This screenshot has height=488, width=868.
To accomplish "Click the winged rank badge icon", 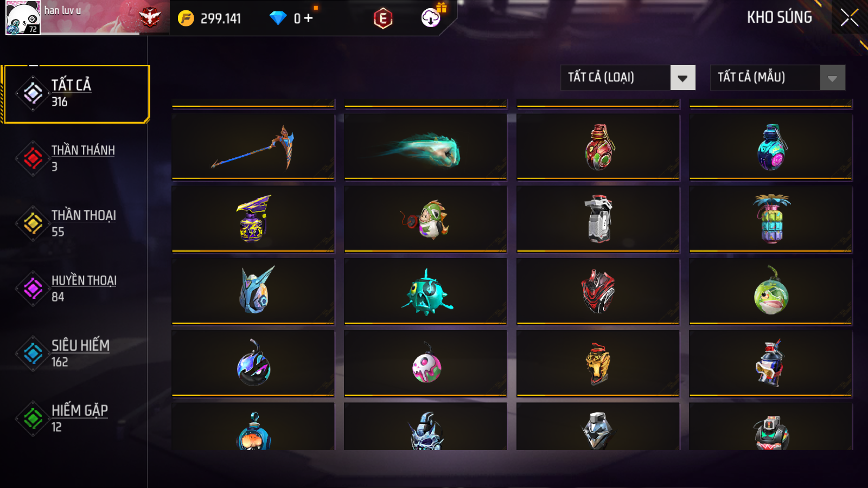I will pyautogui.click(x=150, y=17).
